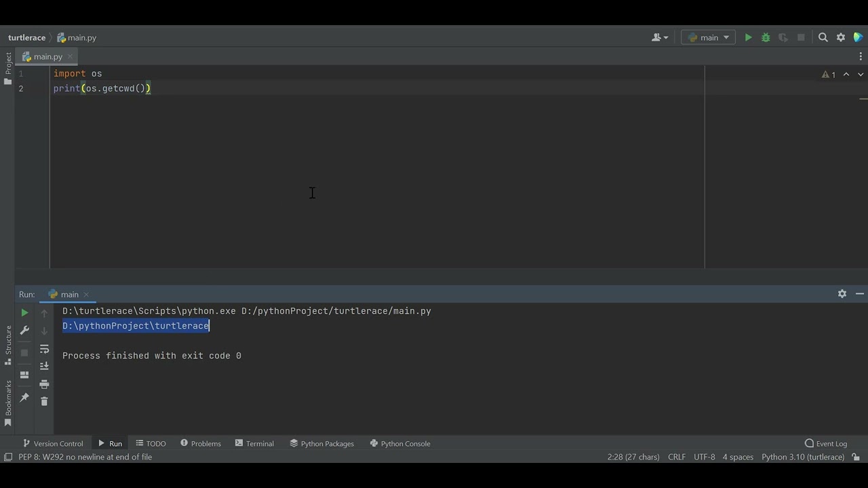Open the user accounts dropdown icon
Image resolution: width=868 pixels, height=488 pixels.
[x=660, y=38]
